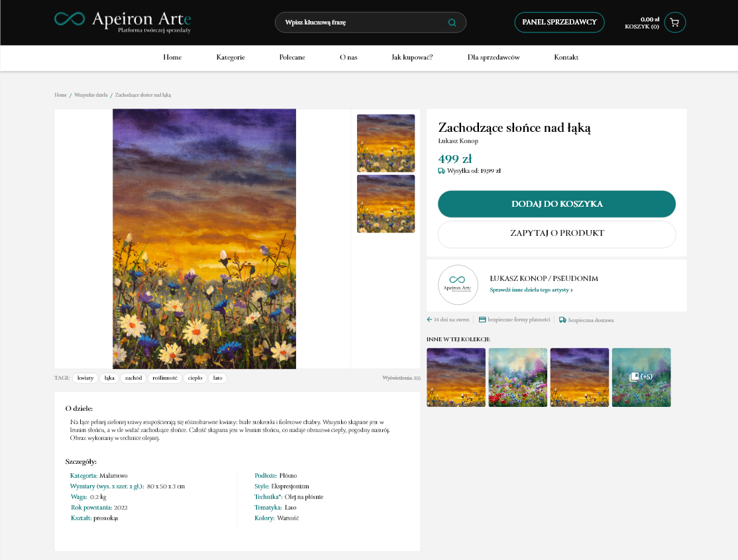This screenshot has width=738, height=560.
Task: Click the delivery truck icon near Wysyłka
Action: [x=441, y=171]
